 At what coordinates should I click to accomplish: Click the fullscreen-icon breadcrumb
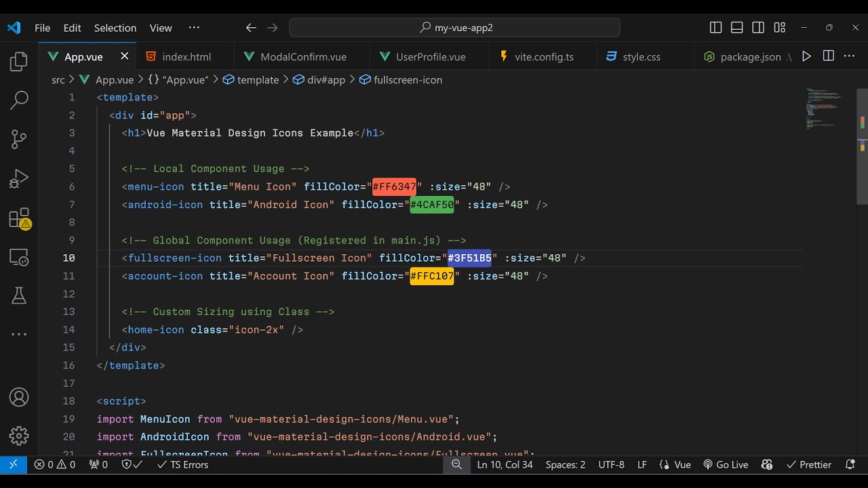pyautogui.click(x=401, y=80)
